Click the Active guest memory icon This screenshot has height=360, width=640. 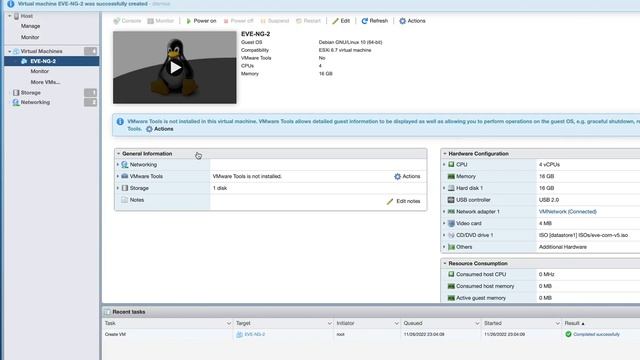click(x=451, y=298)
